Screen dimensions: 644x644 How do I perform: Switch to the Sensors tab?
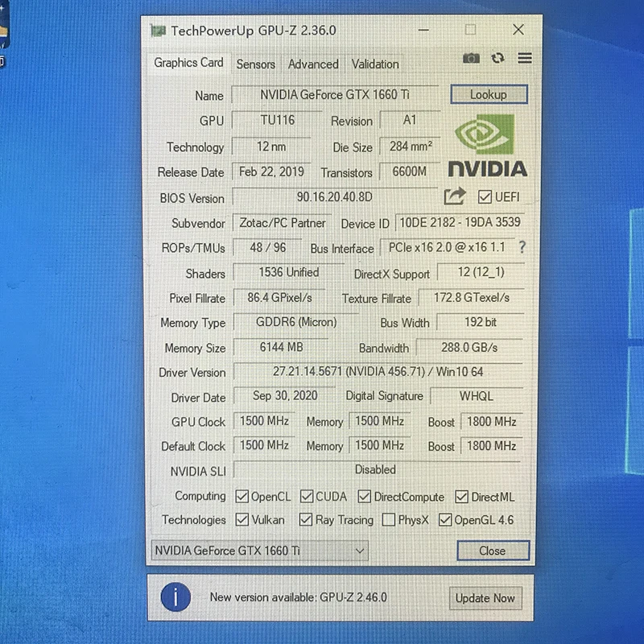click(255, 64)
